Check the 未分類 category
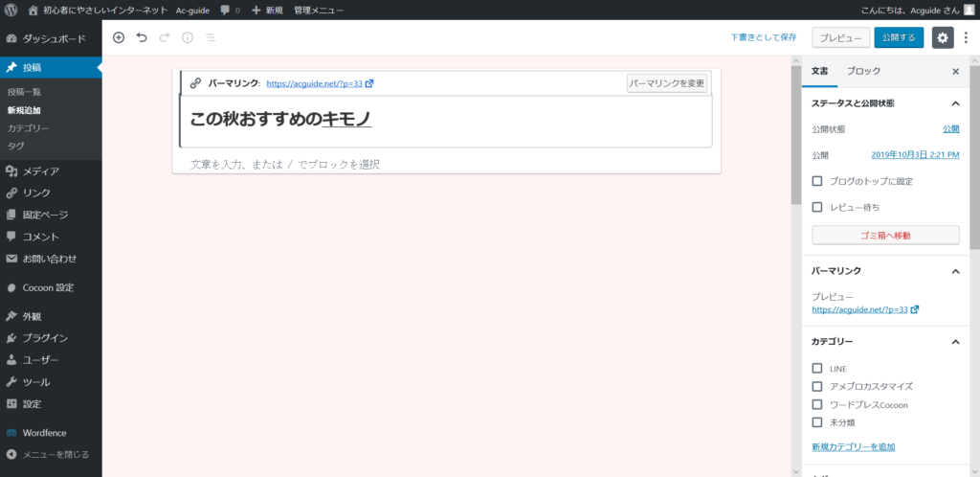980x477 pixels. pos(817,422)
